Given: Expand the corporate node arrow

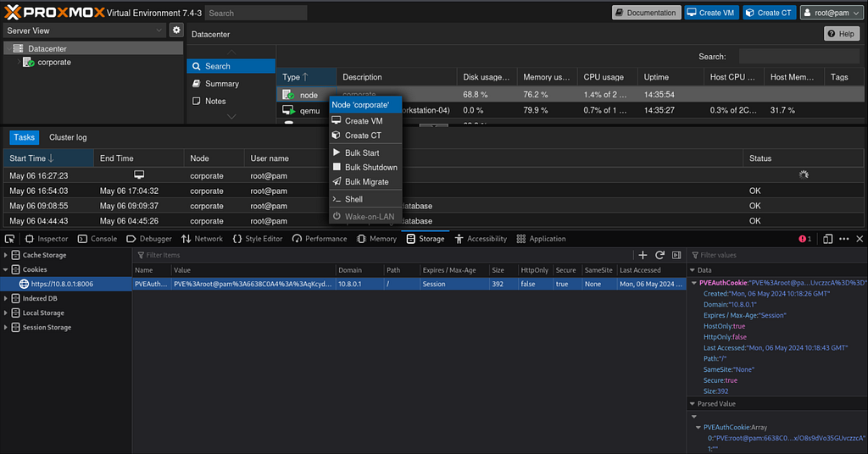Looking at the screenshot, I should [x=19, y=62].
